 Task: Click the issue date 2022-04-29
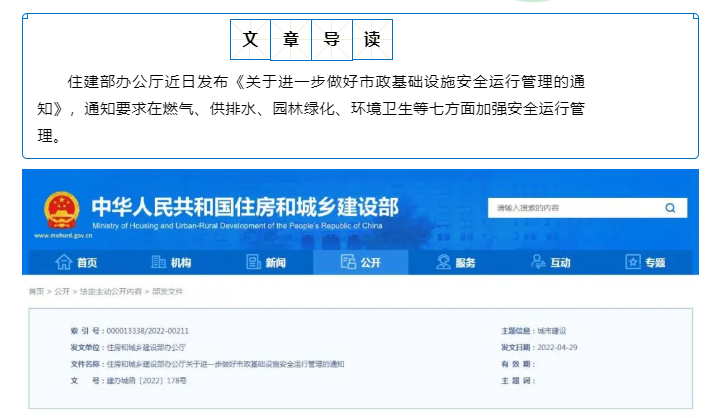[557, 348]
